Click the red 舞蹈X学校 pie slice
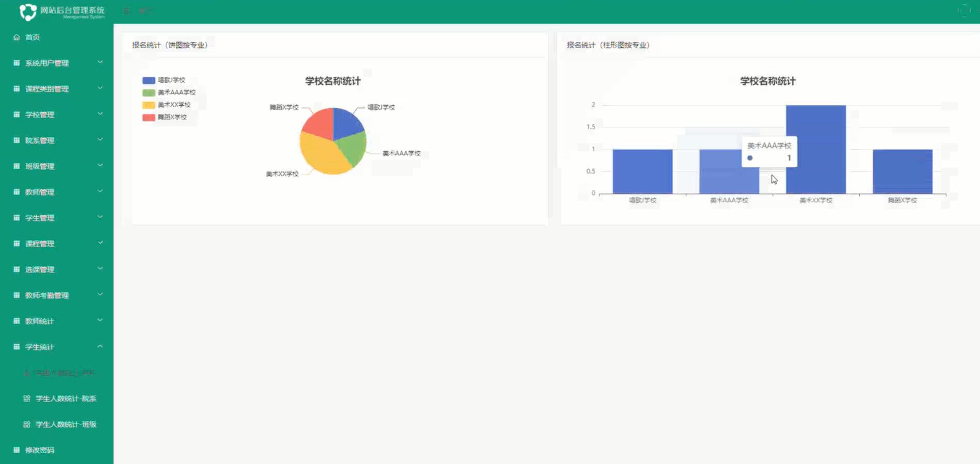Screen dimensions: 980x464 click(x=321, y=125)
